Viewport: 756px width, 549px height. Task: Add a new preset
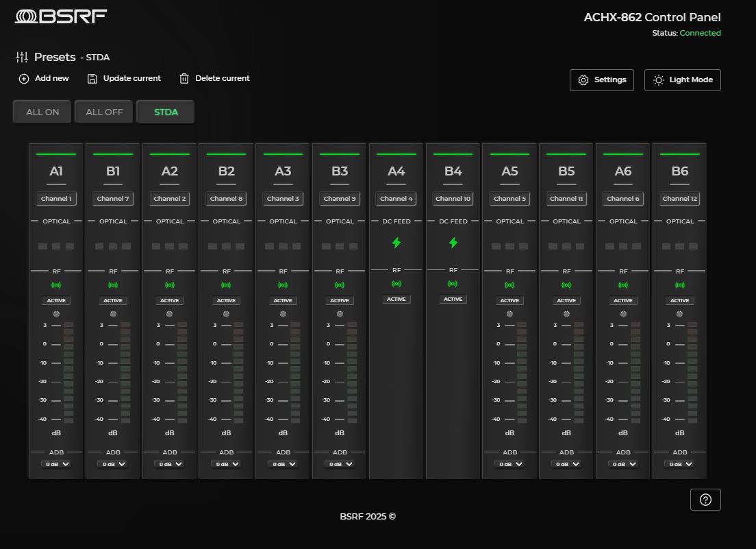pyautogui.click(x=44, y=78)
